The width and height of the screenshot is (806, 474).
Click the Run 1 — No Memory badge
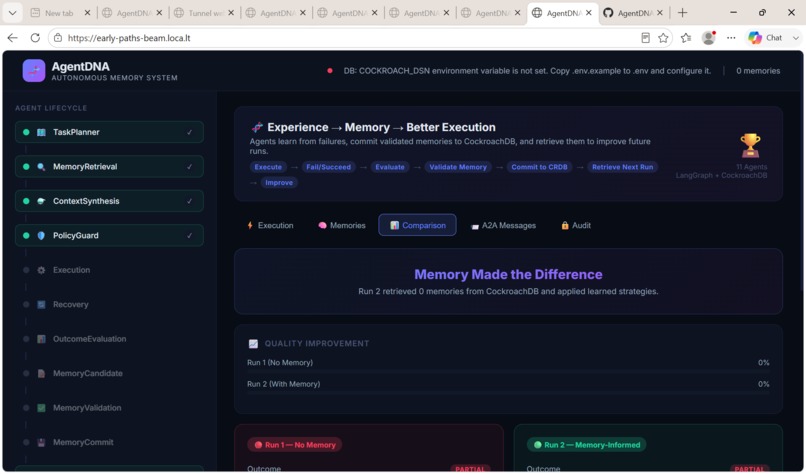click(x=295, y=445)
